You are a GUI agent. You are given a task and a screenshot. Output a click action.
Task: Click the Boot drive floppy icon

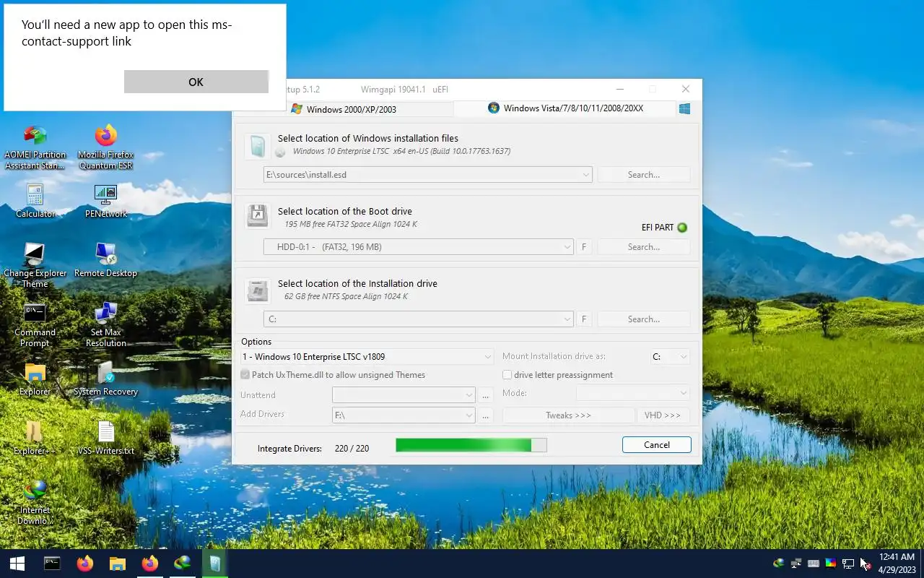(x=258, y=217)
